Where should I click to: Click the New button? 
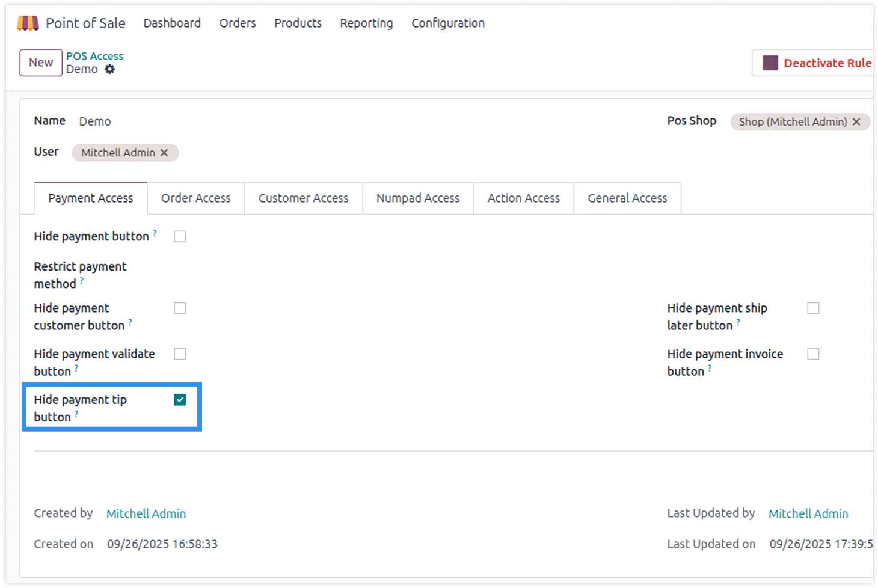click(41, 63)
